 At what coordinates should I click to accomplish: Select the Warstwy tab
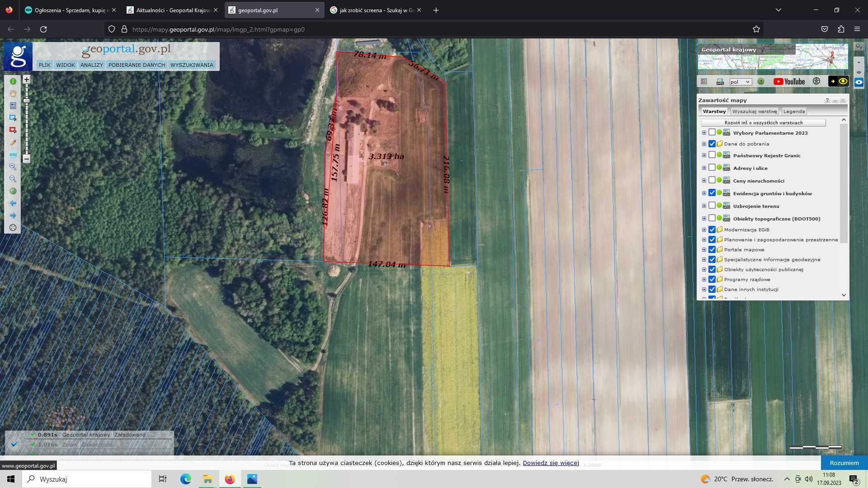714,111
